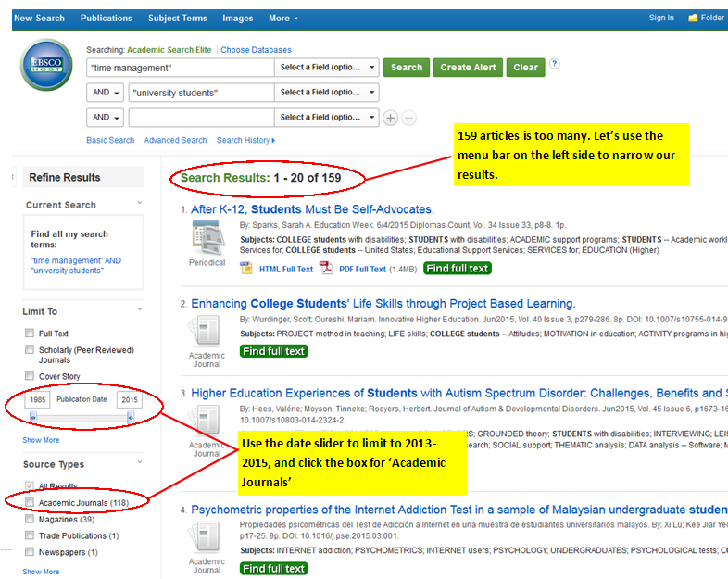Click the empty third search term field

200,118
